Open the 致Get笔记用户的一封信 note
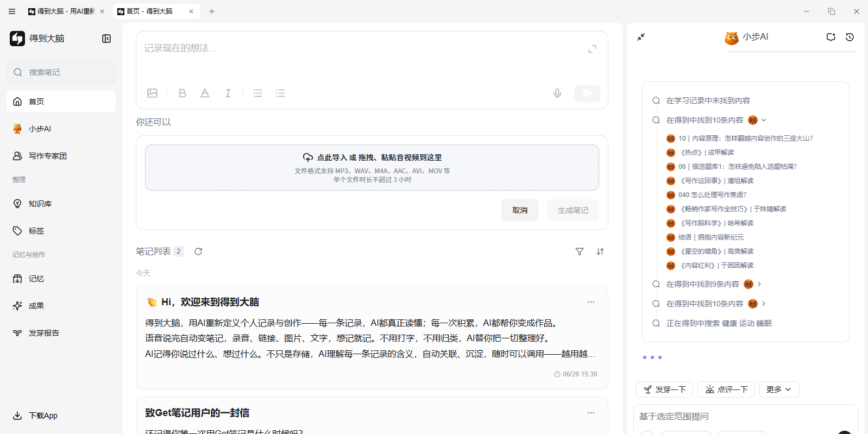Image resolution: width=868 pixels, height=434 pixels. coord(372,416)
